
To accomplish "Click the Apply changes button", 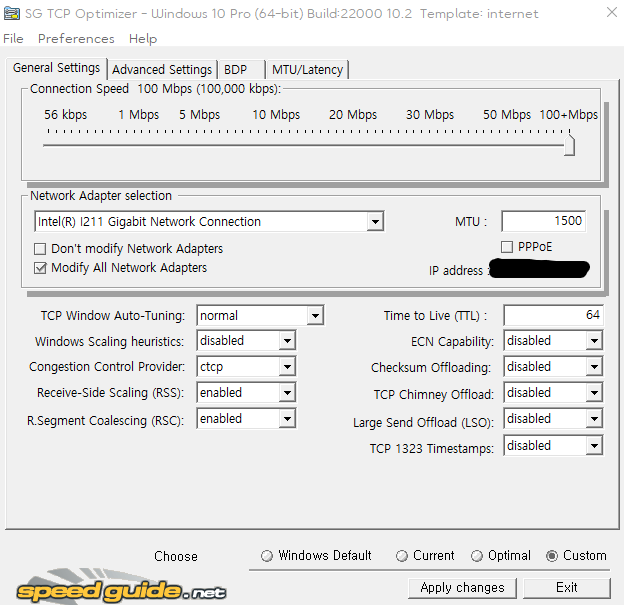I will tap(462, 588).
